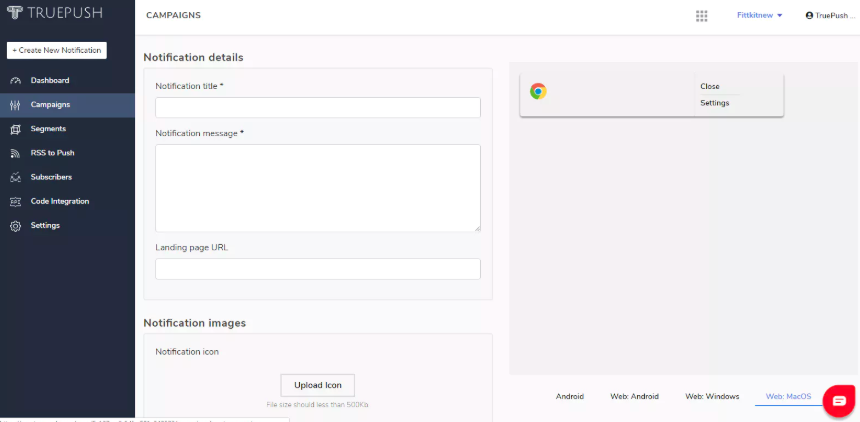The image size is (860, 422).
Task: Click the RSS to Push feed icon
Action: click(15, 154)
